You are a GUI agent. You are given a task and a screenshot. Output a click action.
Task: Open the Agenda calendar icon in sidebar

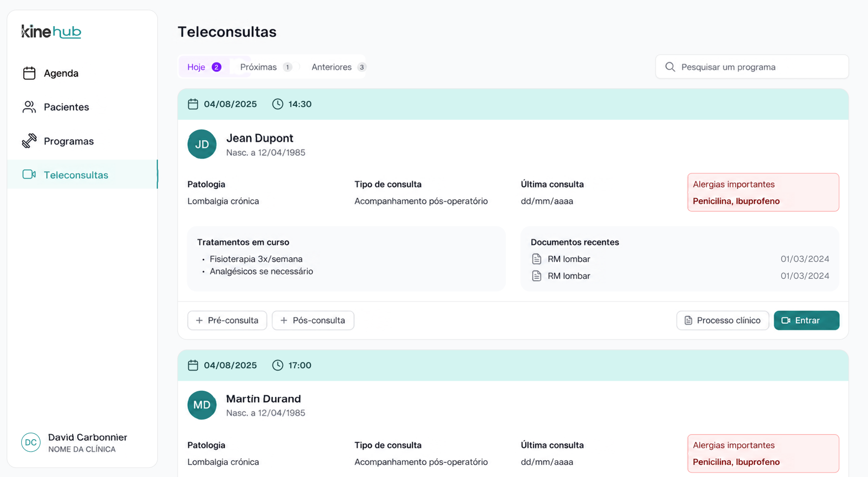click(x=29, y=73)
